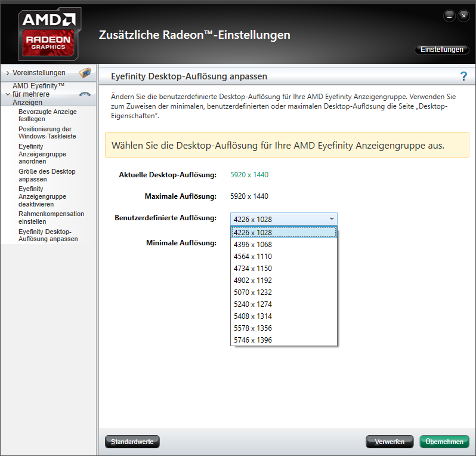
Task: Minimize the Radeon settings window
Action: [449, 16]
